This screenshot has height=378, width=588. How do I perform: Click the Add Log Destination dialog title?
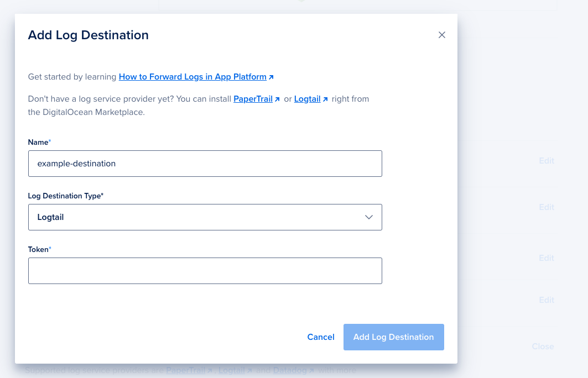pyautogui.click(x=88, y=35)
